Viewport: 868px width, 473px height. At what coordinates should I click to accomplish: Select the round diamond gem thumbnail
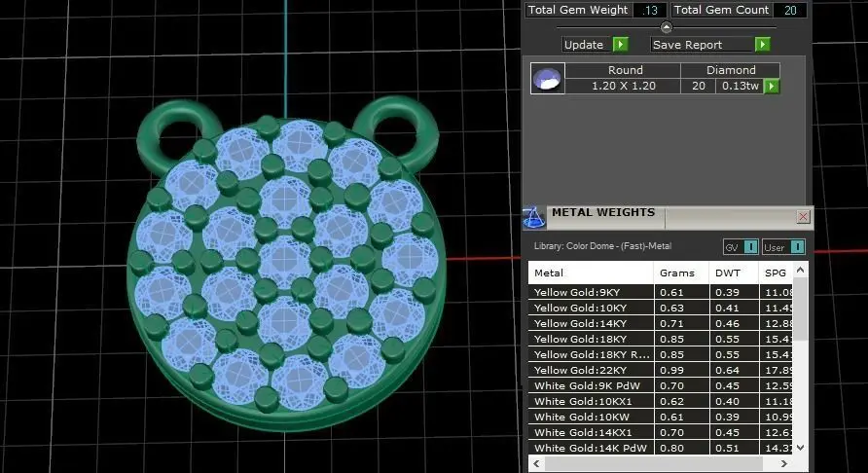click(548, 78)
